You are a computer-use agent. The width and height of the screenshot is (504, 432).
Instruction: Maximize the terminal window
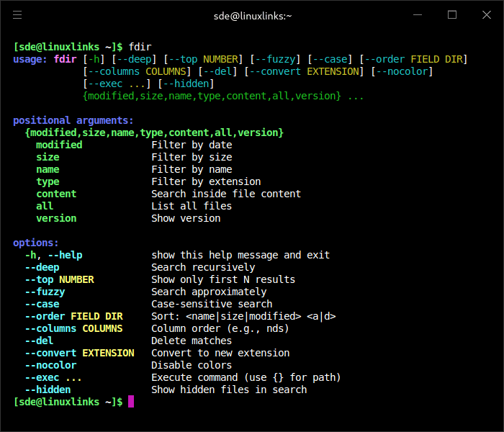tap(452, 15)
